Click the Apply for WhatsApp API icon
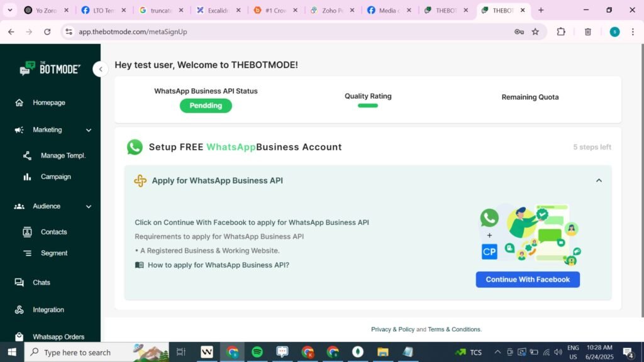This screenshot has height=362, width=644. [x=140, y=180]
